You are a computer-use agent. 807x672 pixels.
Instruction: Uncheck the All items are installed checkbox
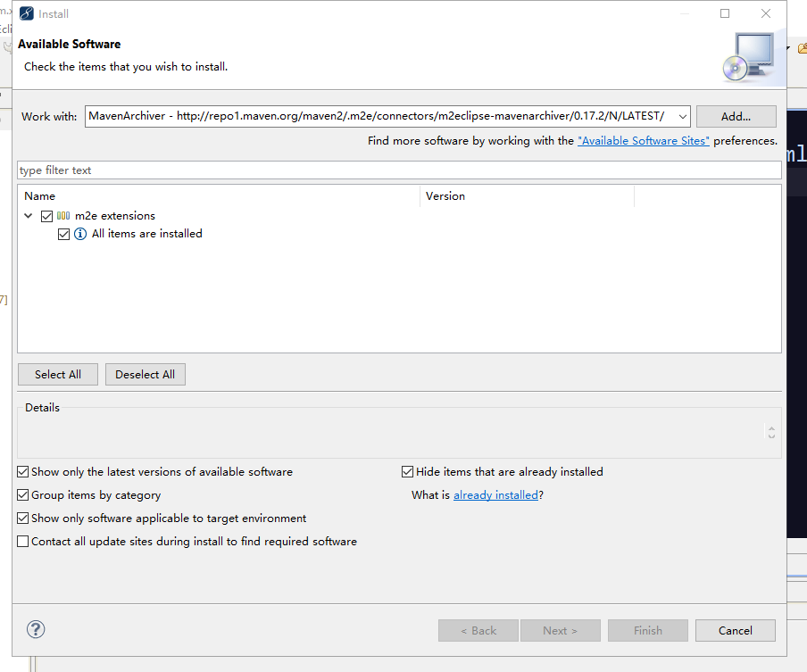tap(63, 234)
